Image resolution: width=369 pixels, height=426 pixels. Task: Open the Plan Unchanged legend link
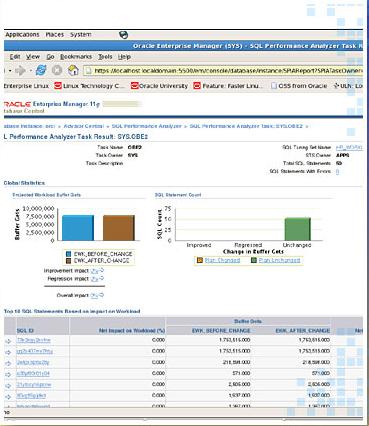tap(279, 260)
